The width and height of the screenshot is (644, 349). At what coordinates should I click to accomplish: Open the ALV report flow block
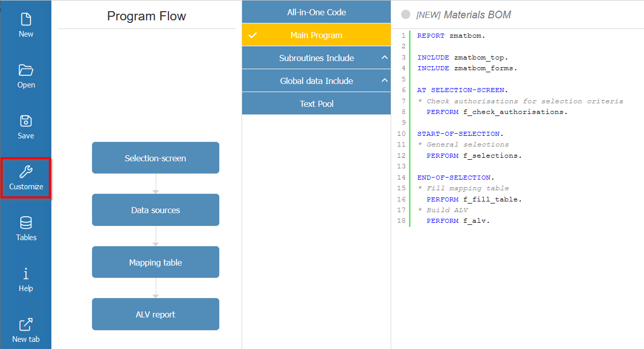click(x=155, y=314)
